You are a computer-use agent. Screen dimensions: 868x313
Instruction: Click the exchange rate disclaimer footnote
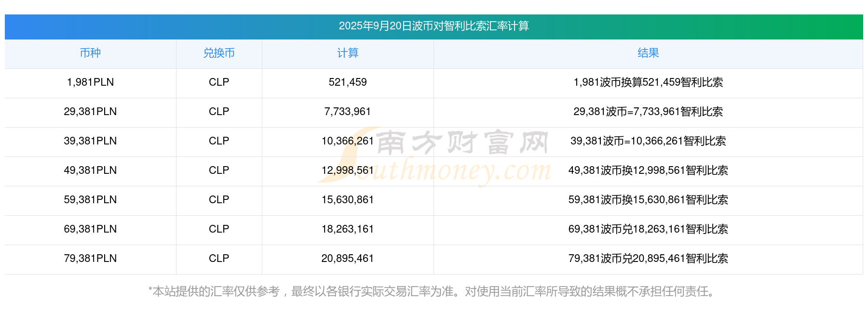pos(434,291)
